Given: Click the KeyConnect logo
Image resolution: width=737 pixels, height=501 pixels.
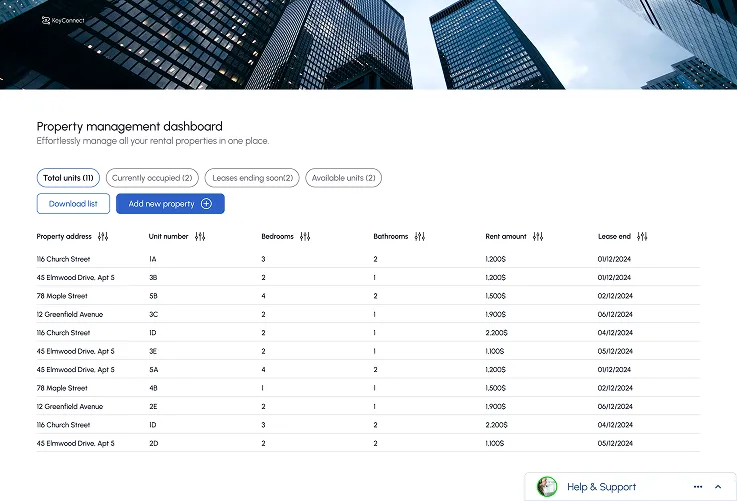Looking at the screenshot, I should (63, 20).
